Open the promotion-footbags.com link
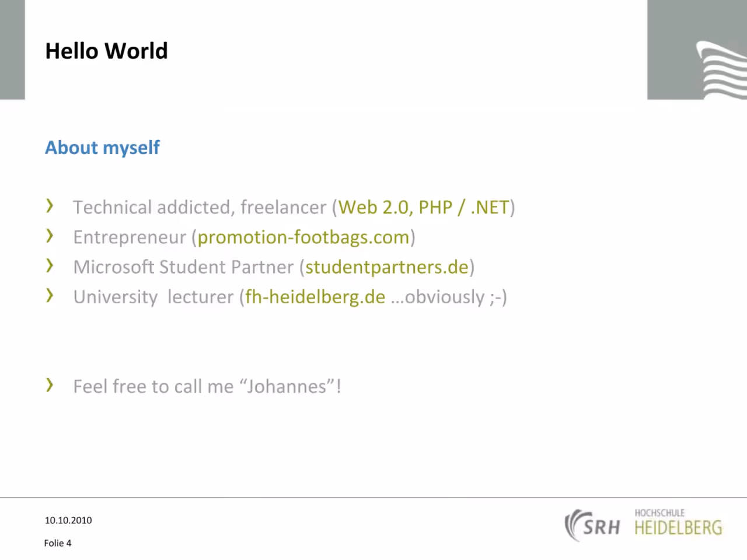This screenshot has height=560, width=747. 303,237
